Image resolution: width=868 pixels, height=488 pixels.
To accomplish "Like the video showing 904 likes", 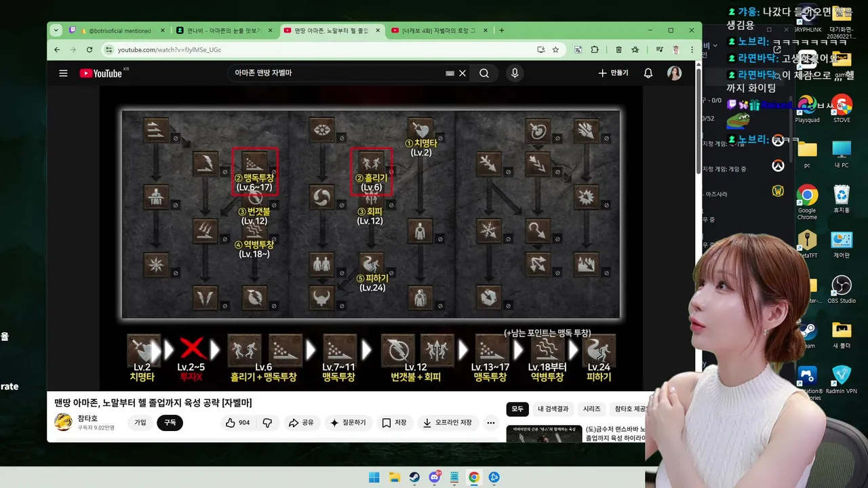I will click(237, 422).
